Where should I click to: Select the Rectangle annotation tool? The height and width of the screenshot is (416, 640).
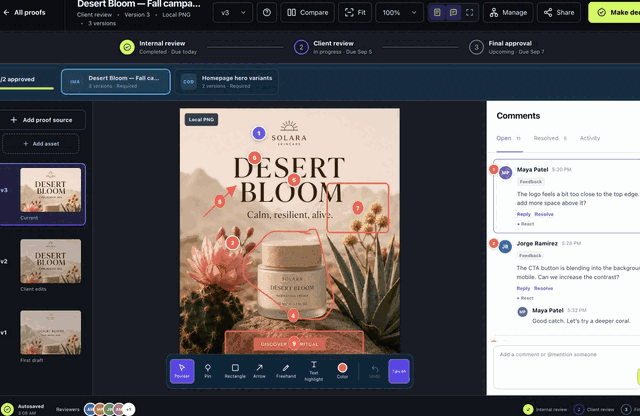[235, 371]
